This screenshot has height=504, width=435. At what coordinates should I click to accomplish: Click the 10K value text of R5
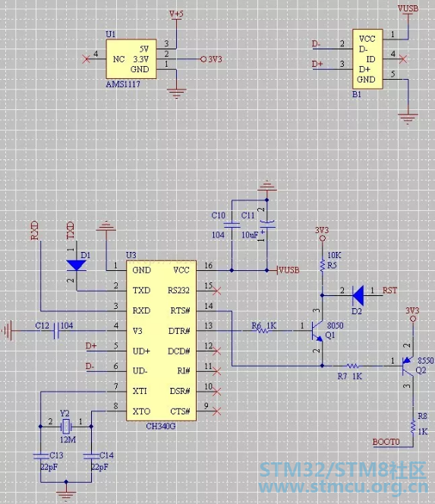pyautogui.click(x=334, y=255)
